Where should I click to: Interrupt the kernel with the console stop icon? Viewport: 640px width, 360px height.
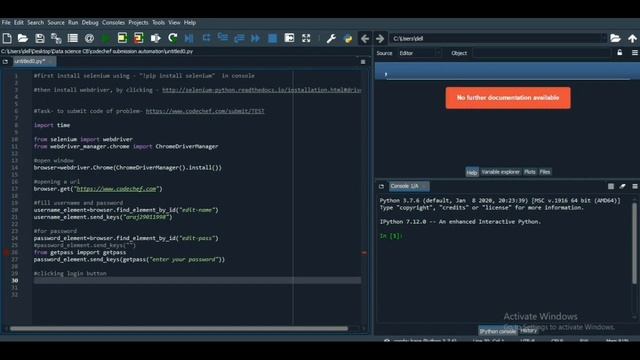click(611, 186)
